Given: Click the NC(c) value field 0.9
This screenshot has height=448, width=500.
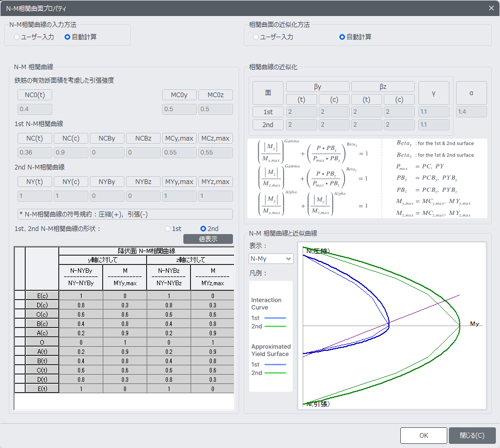Looking at the screenshot, I should 71,152.
